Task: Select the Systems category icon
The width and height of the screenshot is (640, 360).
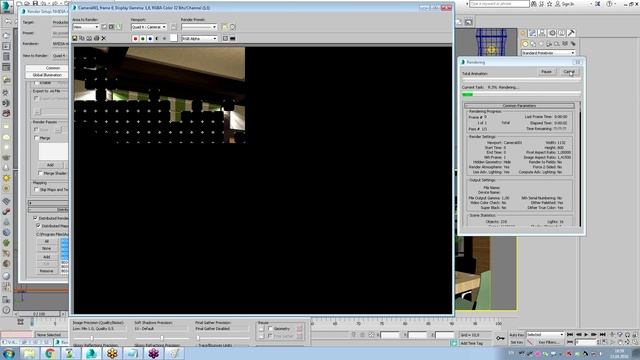Action: (x=573, y=44)
